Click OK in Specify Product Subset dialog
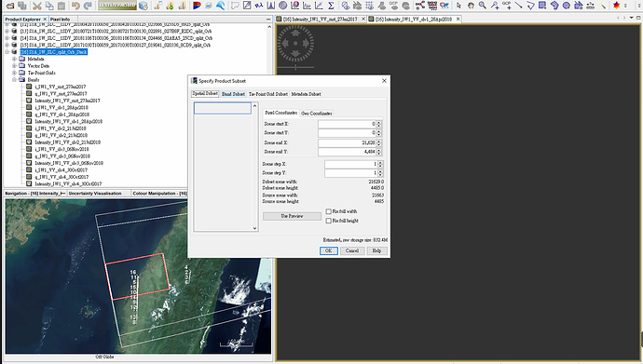The width and height of the screenshot is (643, 364). pos(328,250)
